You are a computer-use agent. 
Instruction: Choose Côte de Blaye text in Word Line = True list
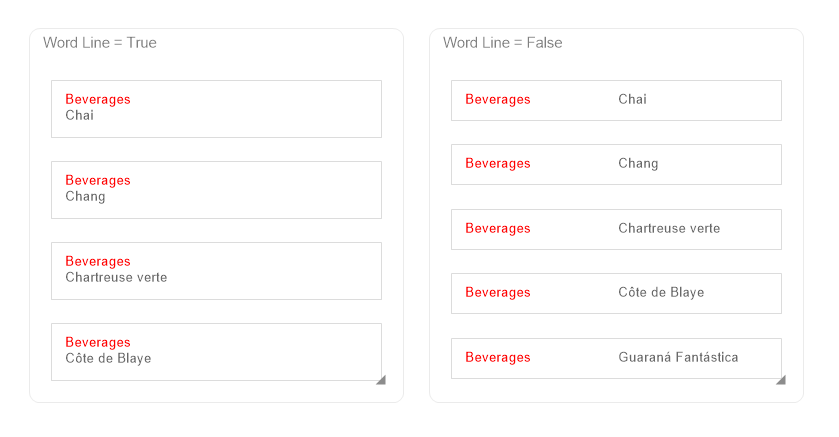[x=108, y=359]
